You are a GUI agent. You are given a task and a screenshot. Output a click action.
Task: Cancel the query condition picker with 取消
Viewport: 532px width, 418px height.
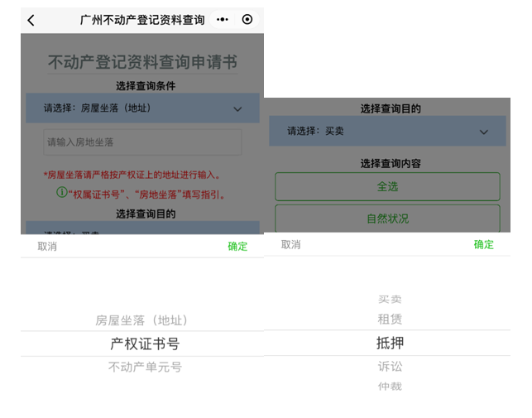coord(47,247)
